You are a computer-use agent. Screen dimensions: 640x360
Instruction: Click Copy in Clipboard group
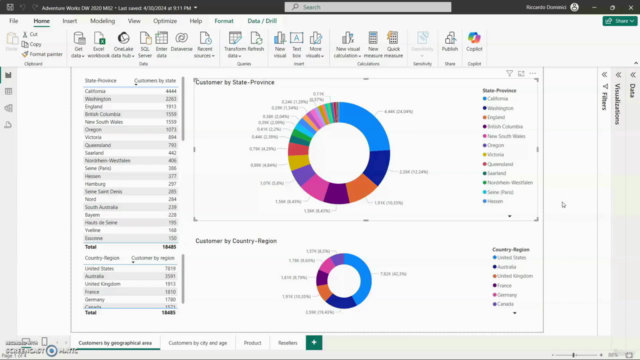pos(32,44)
